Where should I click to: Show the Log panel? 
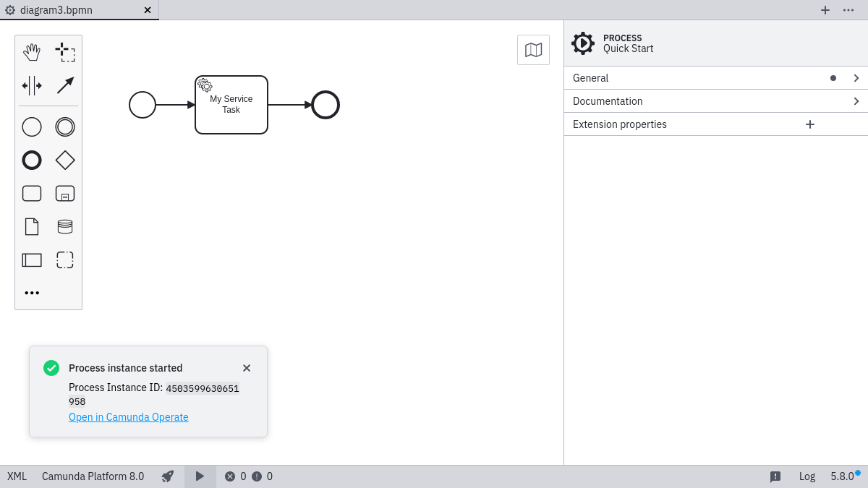pos(807,476)
